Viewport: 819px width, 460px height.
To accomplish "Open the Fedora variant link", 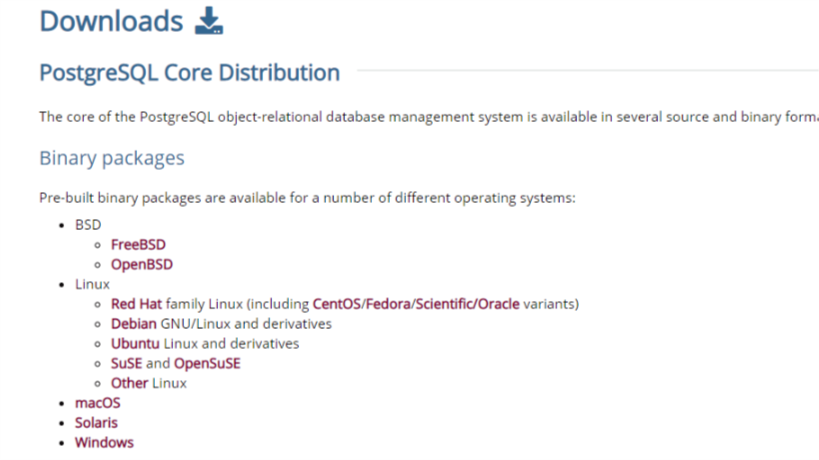I will click(x=389, y=304).
